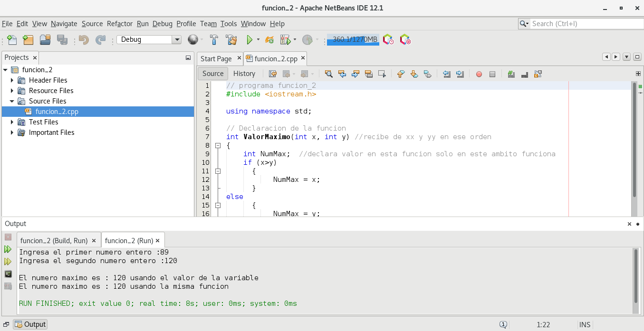
Task: Switch editor to History view
Action: pos(244,74)
